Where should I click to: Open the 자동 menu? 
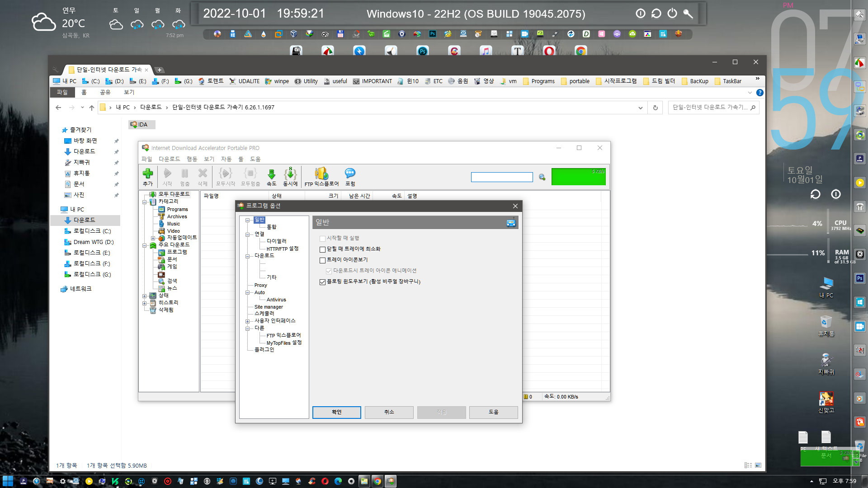pos(226,159)
